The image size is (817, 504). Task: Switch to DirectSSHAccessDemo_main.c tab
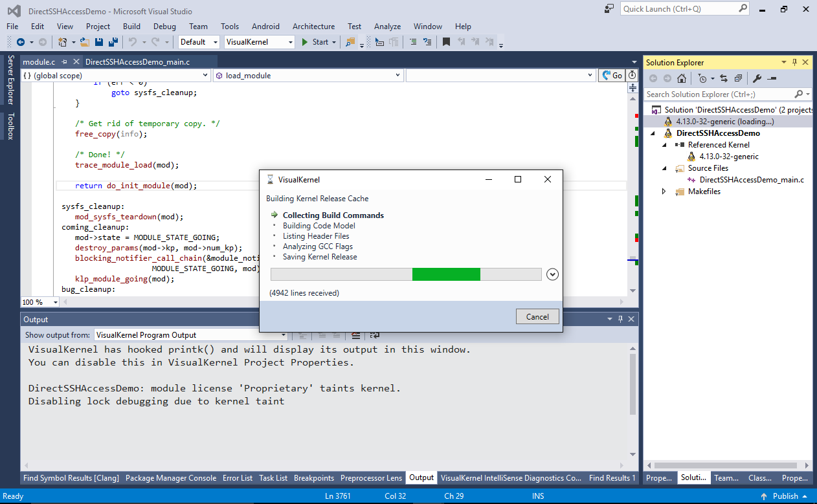[137, 62]
